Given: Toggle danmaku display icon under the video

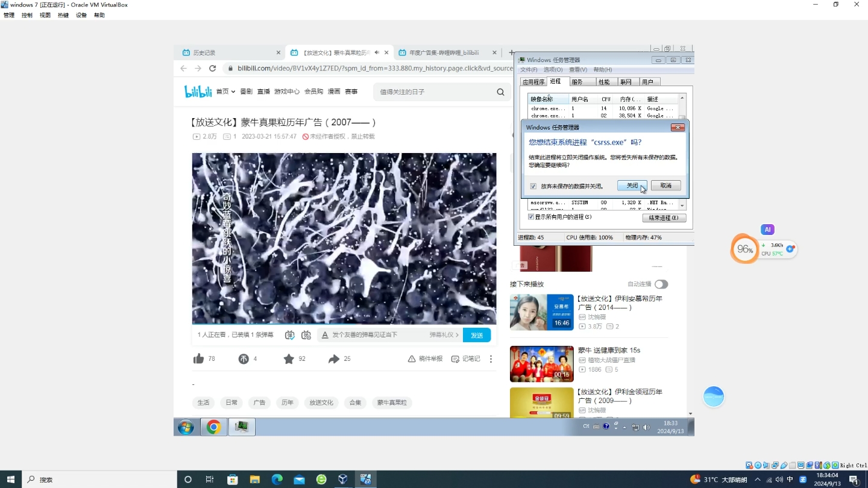Looking at the screenshot, I should pos(290,335).
